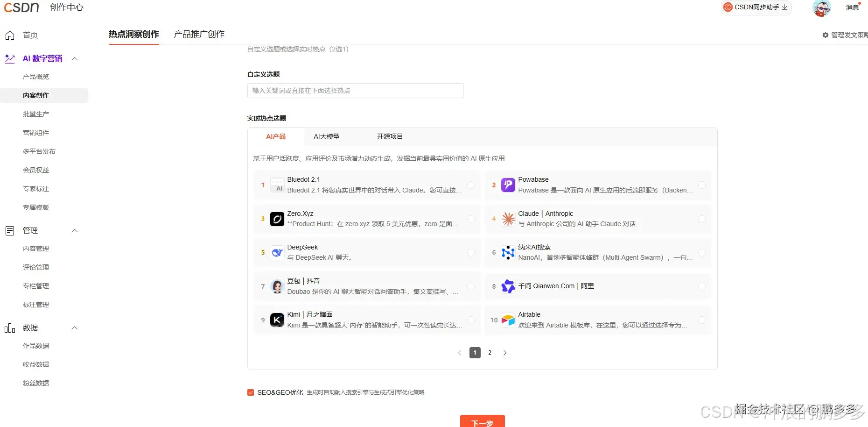The width and height of the screenshot is (868, 427).
Task: Collapse the 管理 section chevron
Action: tap(75, 231)
